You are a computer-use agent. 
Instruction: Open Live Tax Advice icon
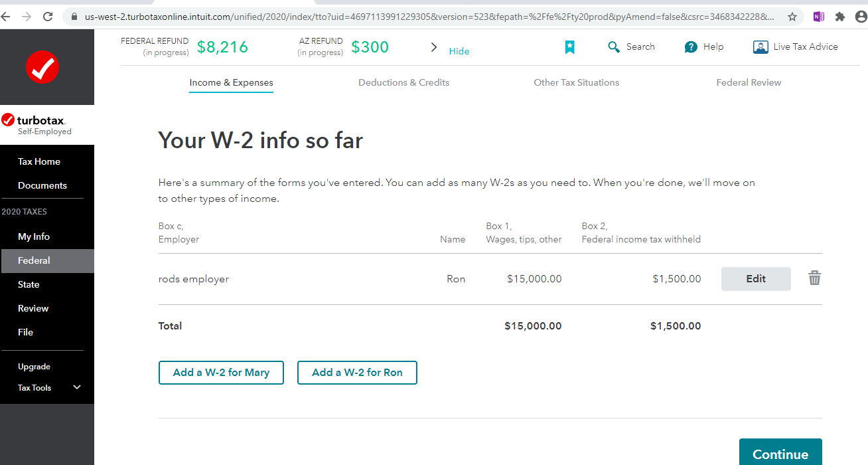pyautogui.click(x=760, y=46)
